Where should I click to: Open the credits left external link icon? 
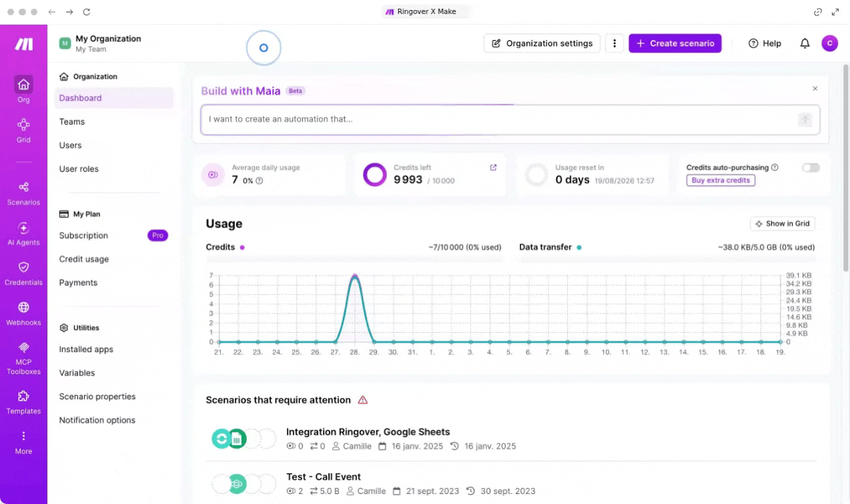493,167
